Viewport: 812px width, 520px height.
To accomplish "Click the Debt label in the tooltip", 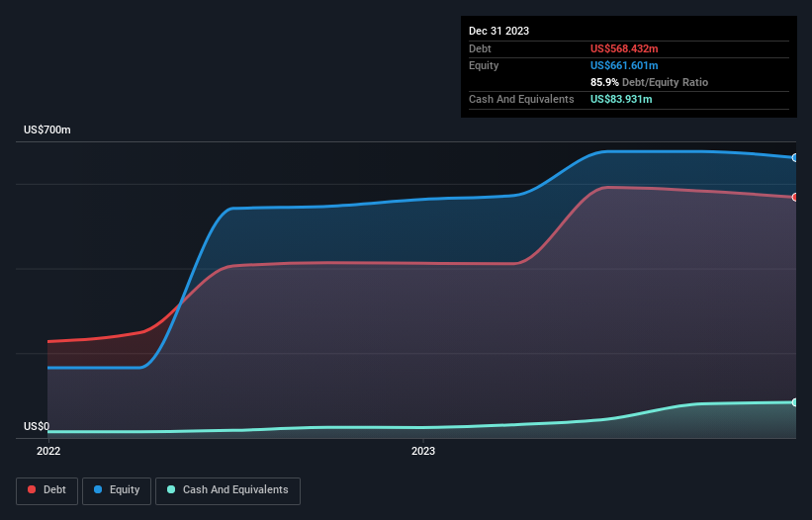I will [x=480, y=48].
